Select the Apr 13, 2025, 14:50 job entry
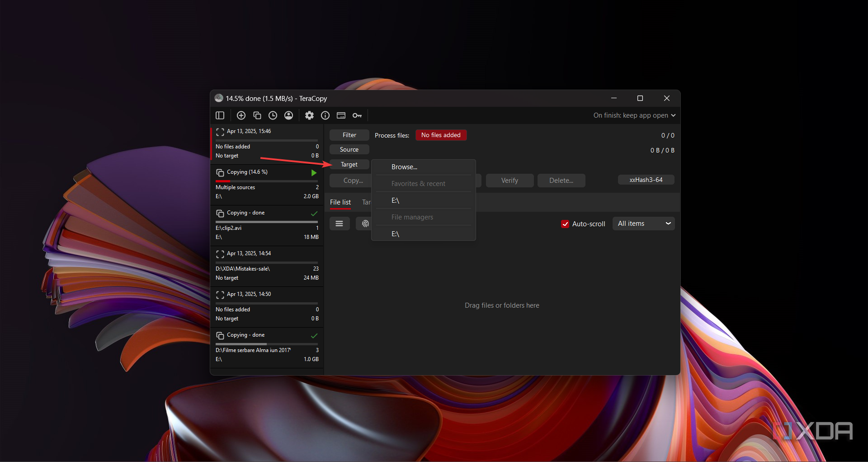Image resolution: width=868 pixels, height=462 pixels. (x=267, y=307)
